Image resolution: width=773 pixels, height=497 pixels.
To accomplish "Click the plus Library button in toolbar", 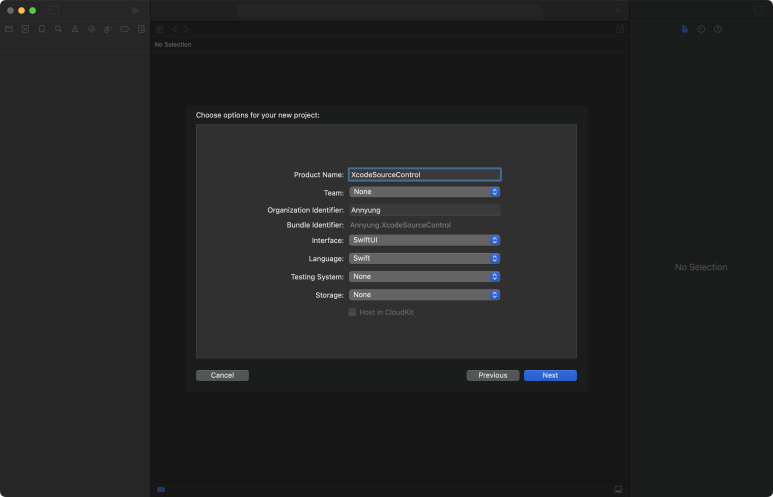I will point(618,10).
